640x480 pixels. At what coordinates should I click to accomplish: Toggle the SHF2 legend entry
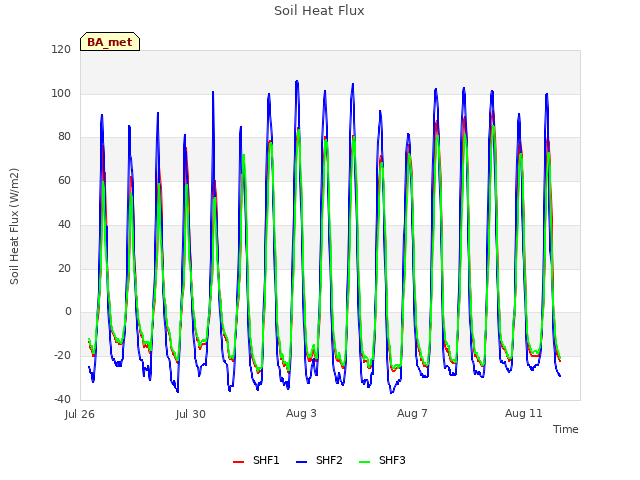pos(319,460)
